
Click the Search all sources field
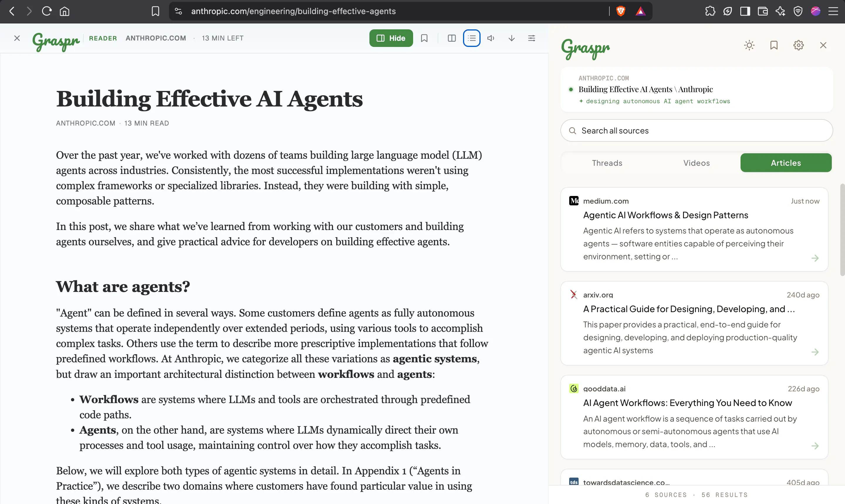point(697,131)
